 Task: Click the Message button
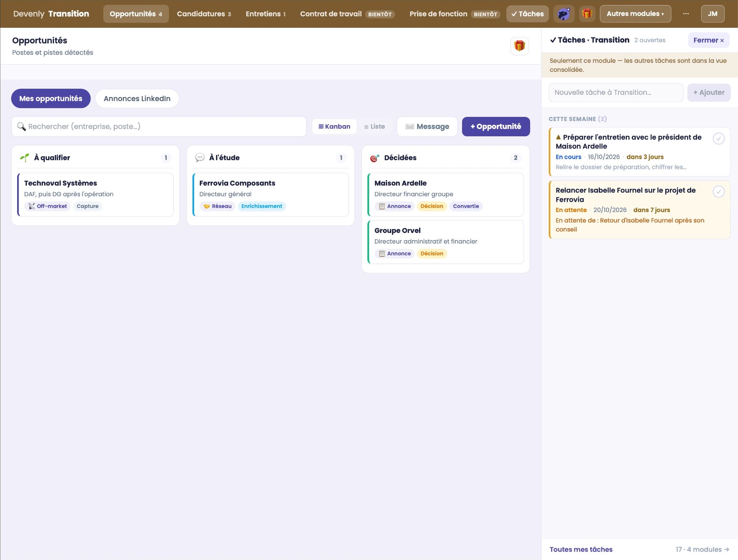point(427,127)
